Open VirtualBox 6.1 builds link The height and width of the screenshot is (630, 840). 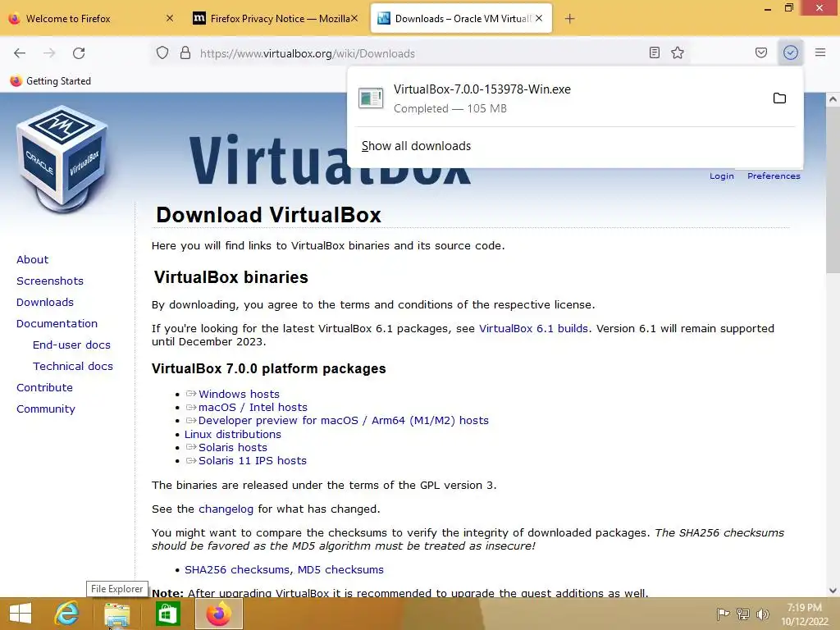533,329
